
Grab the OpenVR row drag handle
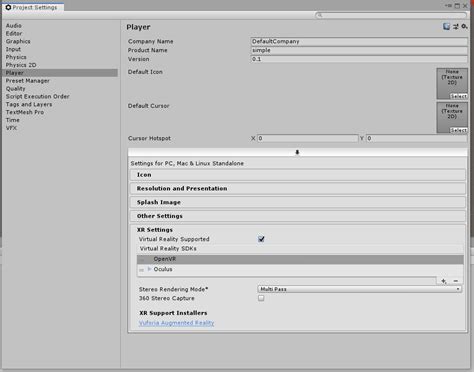(x=142, y=259)
